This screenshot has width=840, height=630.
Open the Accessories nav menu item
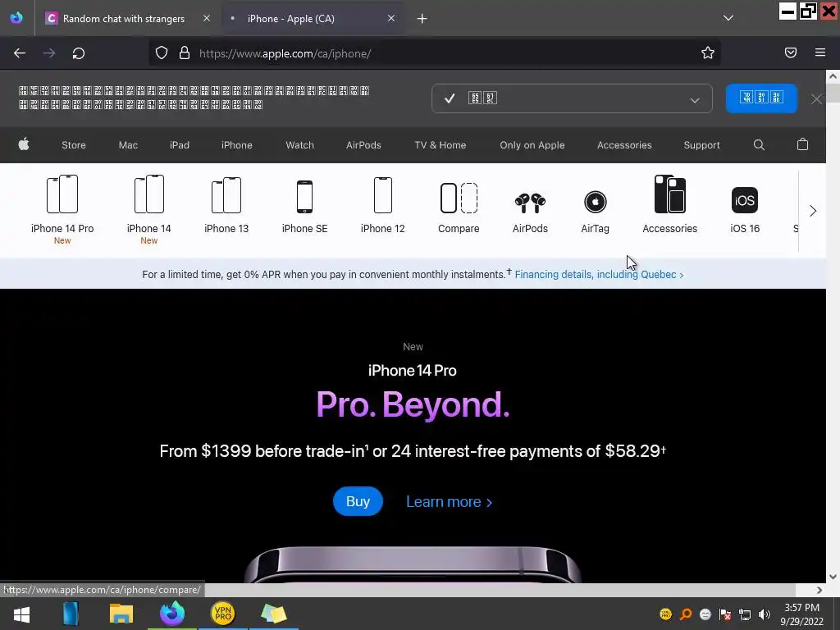624,145
